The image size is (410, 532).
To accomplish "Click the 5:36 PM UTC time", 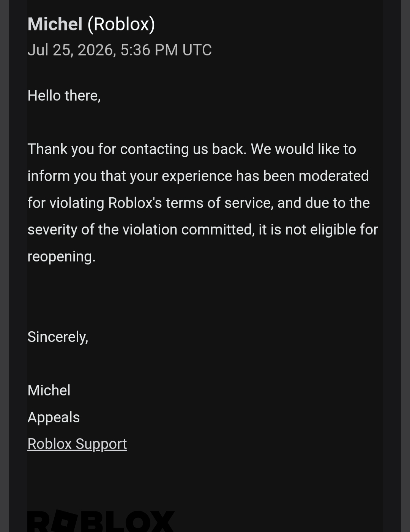I will (x=166, y=50).
